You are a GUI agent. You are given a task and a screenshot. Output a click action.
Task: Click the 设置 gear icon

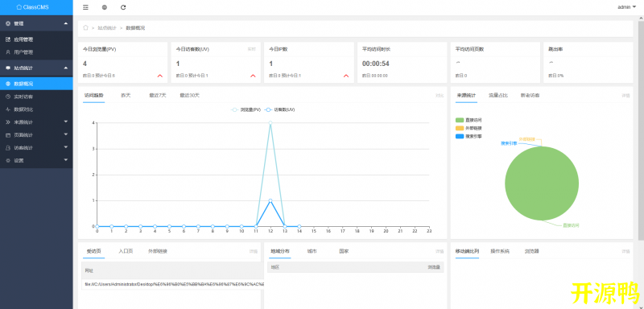click(x=8, y=161)
